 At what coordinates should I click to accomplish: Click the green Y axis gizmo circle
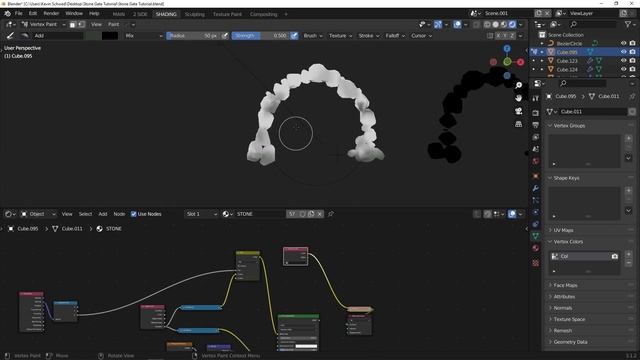[x=507, y=62]
